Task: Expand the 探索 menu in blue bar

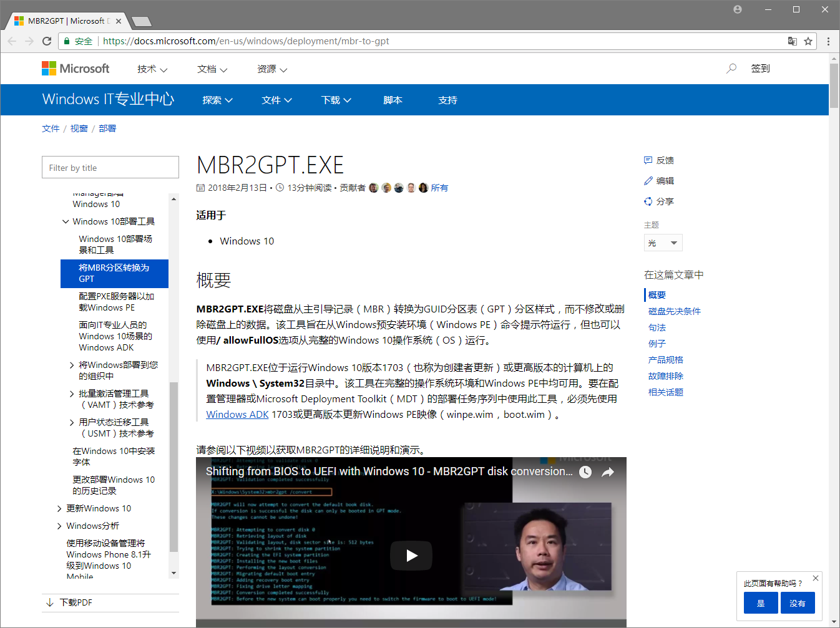Action: coord(217,100)
